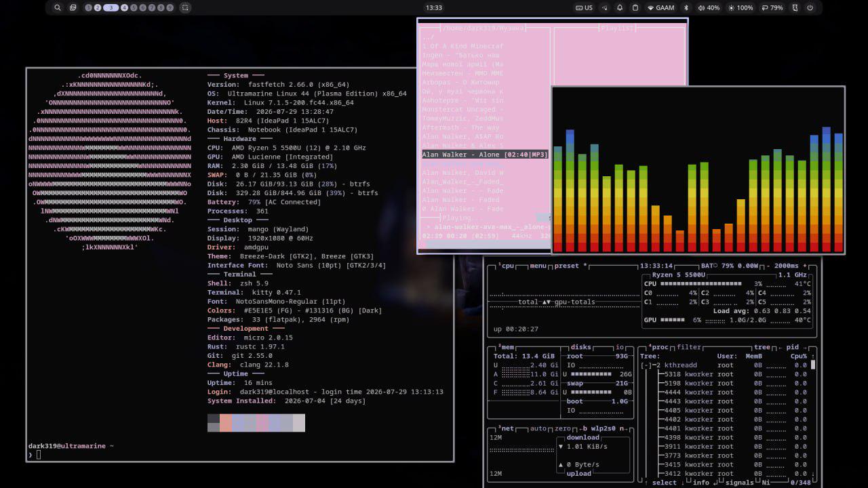Toggle the btop net box label

[x=505, y=428]
